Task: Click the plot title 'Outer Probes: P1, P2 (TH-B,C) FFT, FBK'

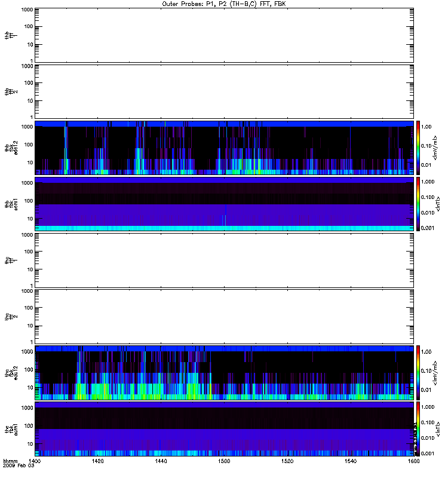Action: click(224, 4)
